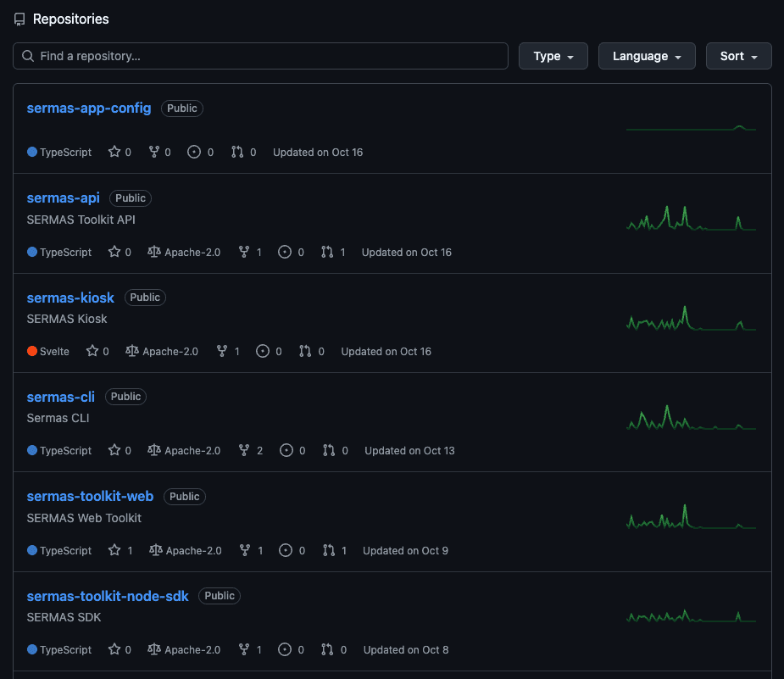
Task: Star the sermas-toolkit-node-sdk repository
Action: (115, 649)
